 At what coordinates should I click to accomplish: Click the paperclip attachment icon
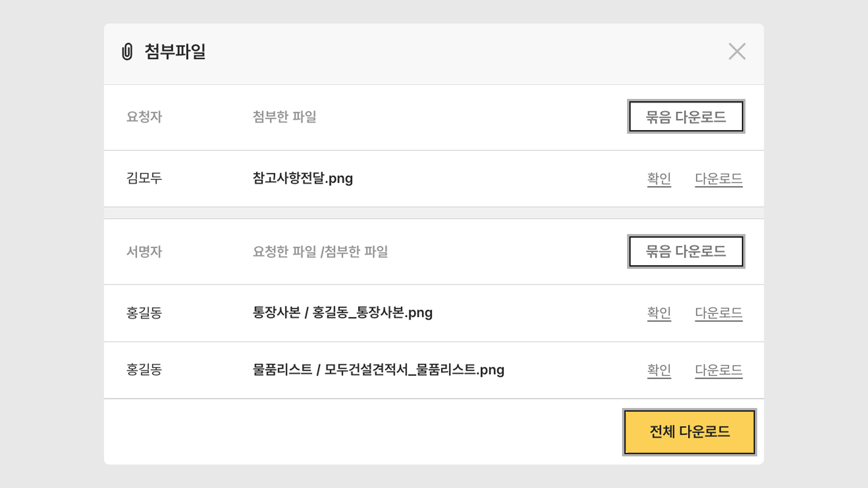point(127,52)
